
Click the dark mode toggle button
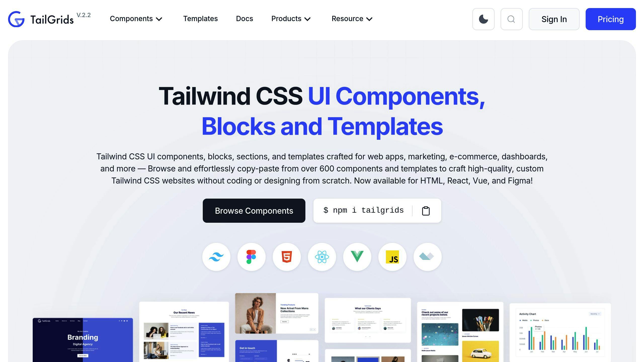click(484, 19)
